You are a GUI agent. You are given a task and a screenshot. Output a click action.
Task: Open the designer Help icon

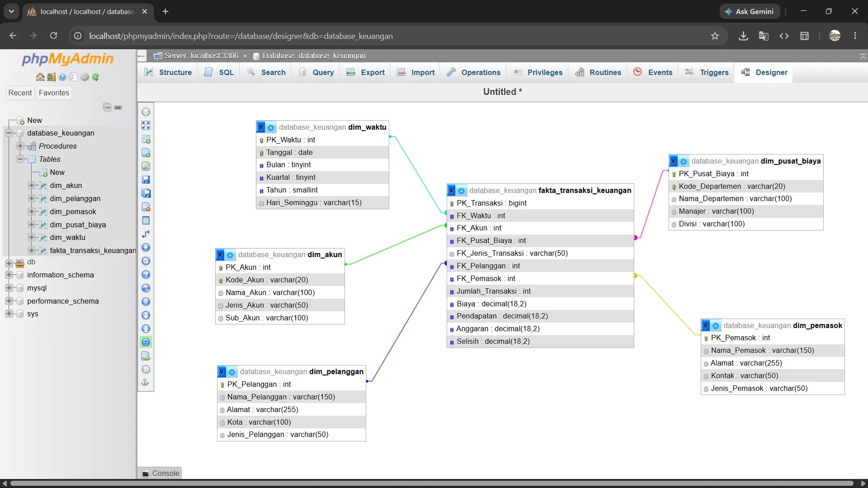(146, 275)
